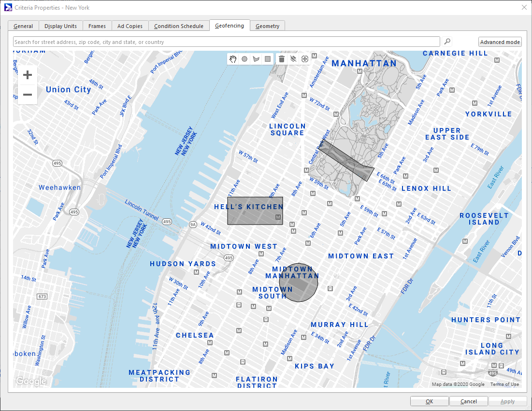Click the "MIDTOWN WEST" map label
This screenshot has width=532, height=411.
[x=244, y=246]
